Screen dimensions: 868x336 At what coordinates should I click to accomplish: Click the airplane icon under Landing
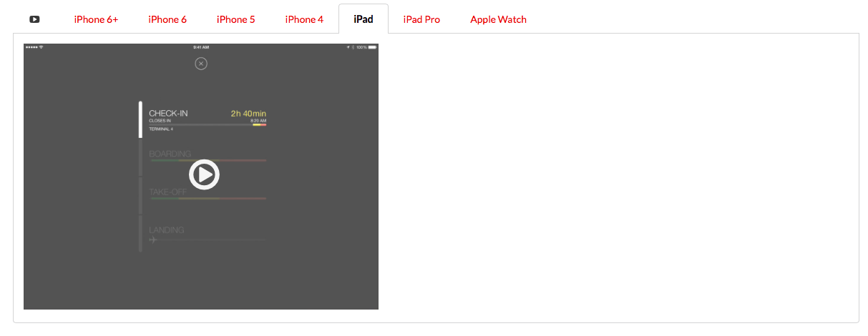tap(152, 240)
